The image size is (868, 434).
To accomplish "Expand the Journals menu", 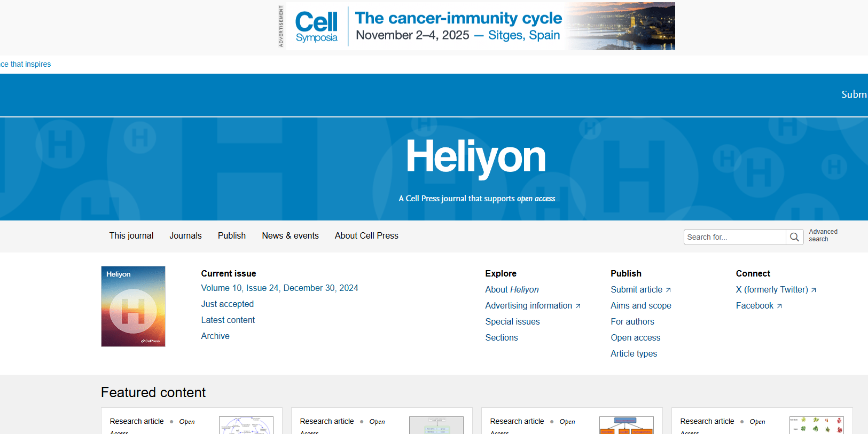I will coord(185,235).
